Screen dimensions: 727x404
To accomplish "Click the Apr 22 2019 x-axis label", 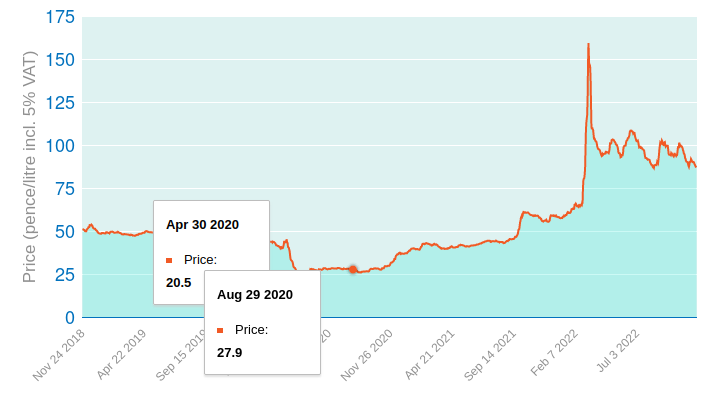I will [122, 357].
